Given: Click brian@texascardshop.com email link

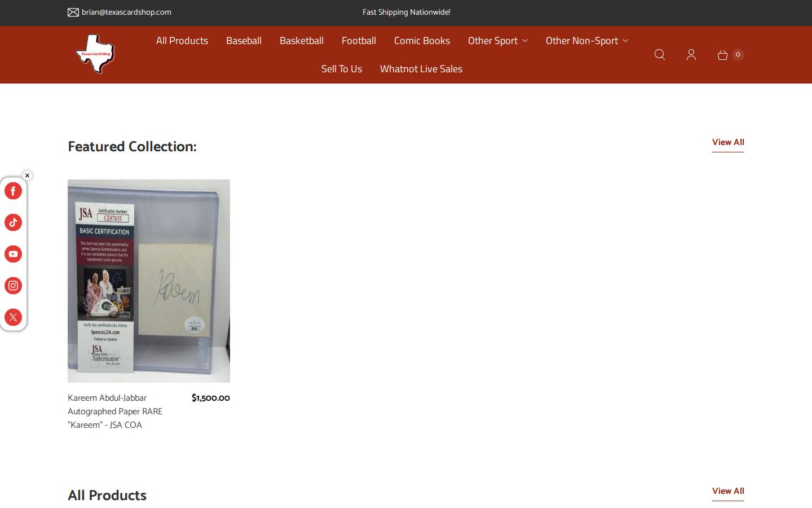Looking at the screenshot, I should (126, 12).
